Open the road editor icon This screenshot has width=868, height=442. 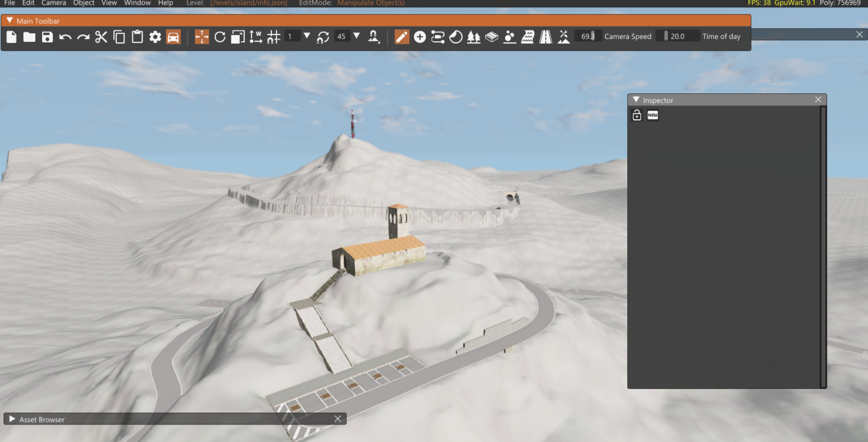(546, 37)
